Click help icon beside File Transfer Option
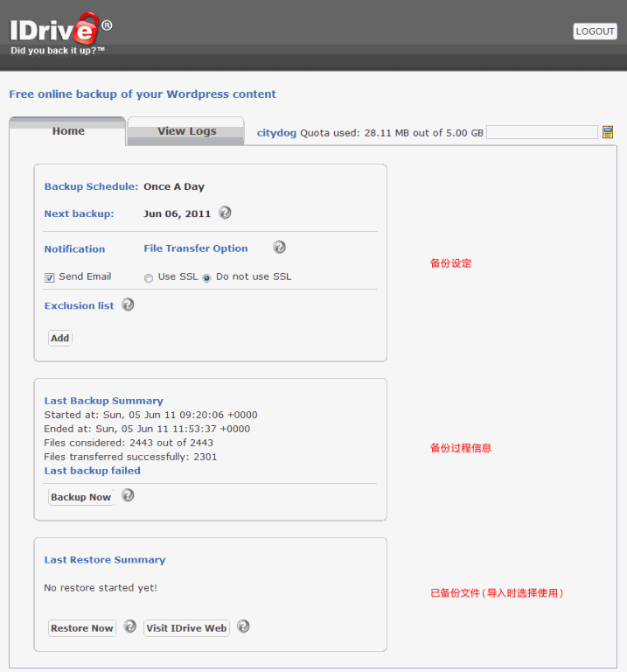627x672 pixels. [x=279, y=248]
